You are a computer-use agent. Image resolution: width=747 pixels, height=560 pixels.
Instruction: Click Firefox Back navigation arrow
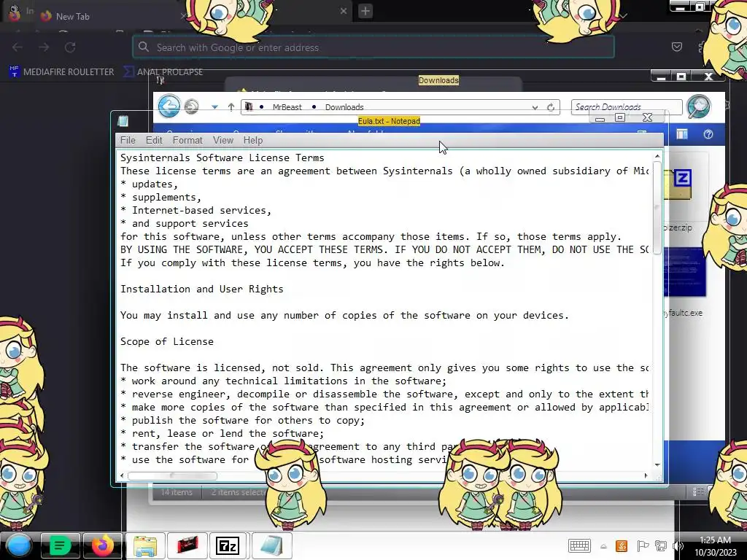click(x=18, y=47)
